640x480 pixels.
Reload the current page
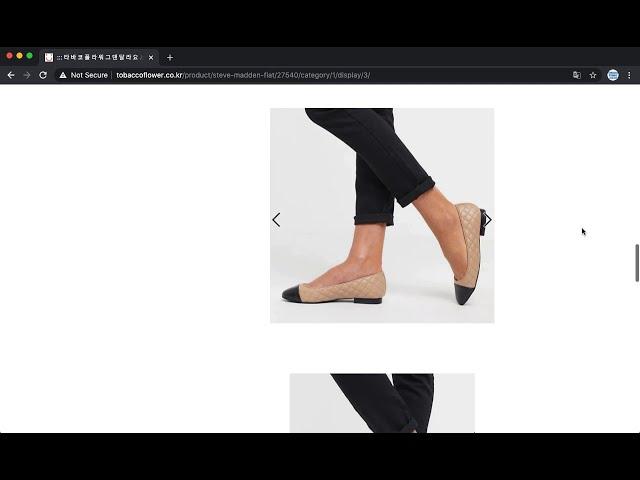43,75
